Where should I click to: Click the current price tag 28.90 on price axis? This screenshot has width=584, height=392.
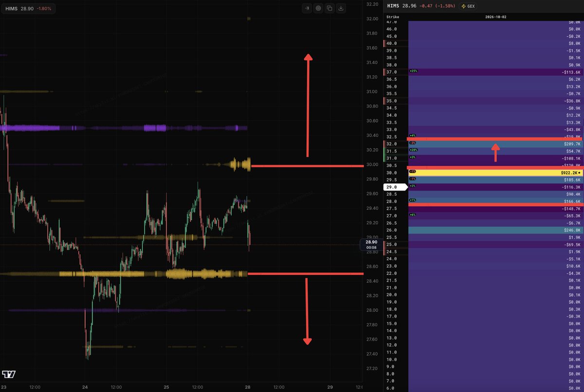371,245
